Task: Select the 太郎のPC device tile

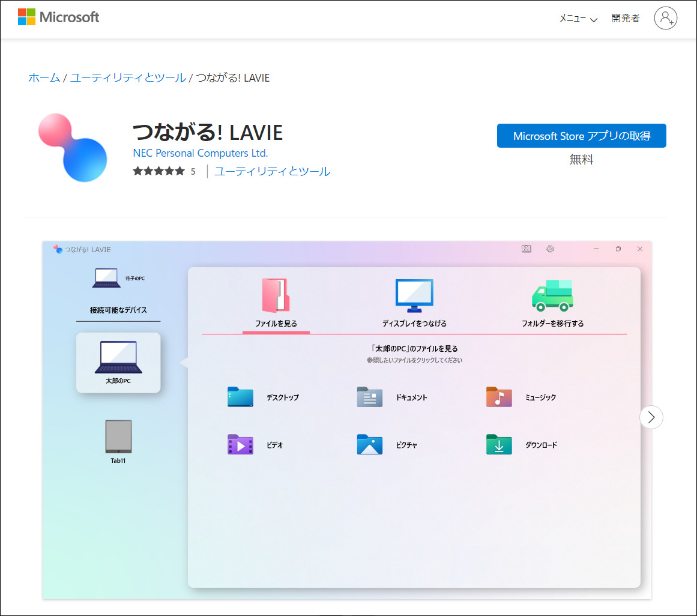Action: pos(118,363)
